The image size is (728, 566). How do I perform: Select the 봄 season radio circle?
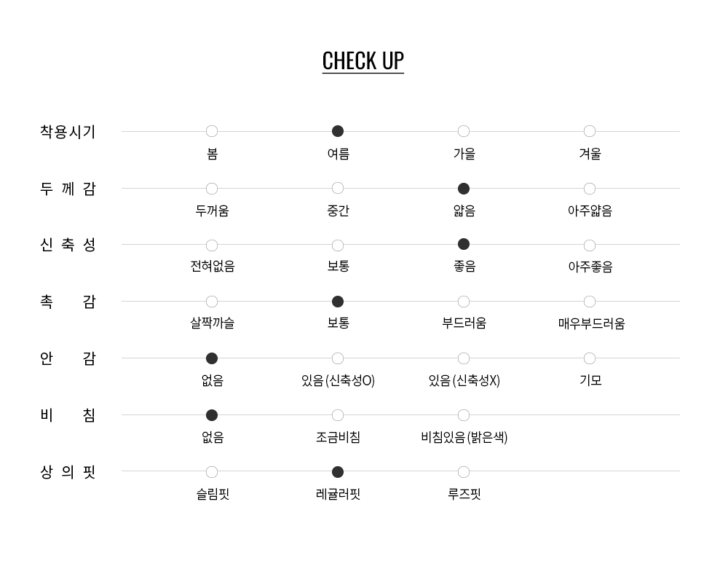212,131
